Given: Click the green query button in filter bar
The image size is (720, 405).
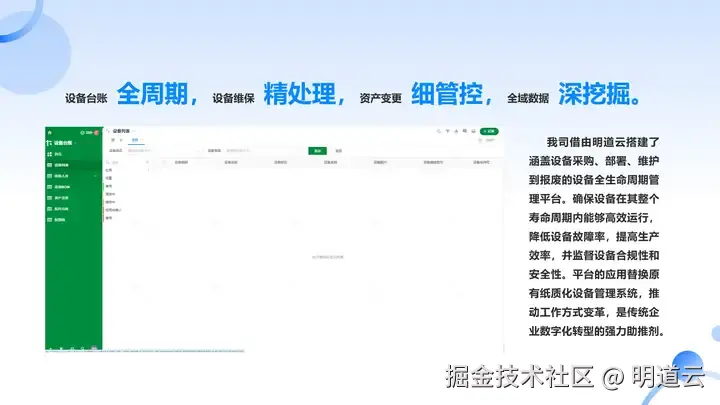Looking at the screenshot, I should [x=317, y=151].
